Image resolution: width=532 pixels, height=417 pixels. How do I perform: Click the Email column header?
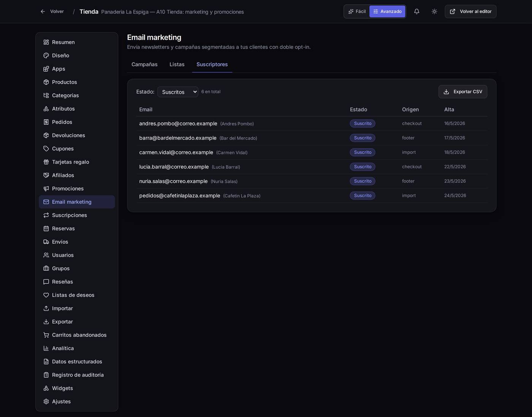pyautogui.click(x=146, y=109)
